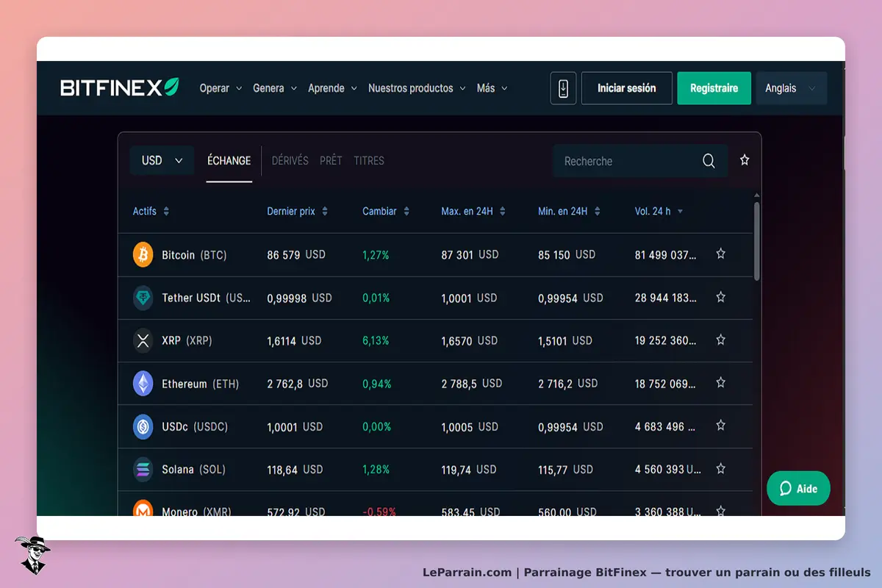Image resolution: width=882 pixels, height=588 pixels.
Task: Expand the Operar menu
Action: 220,88
